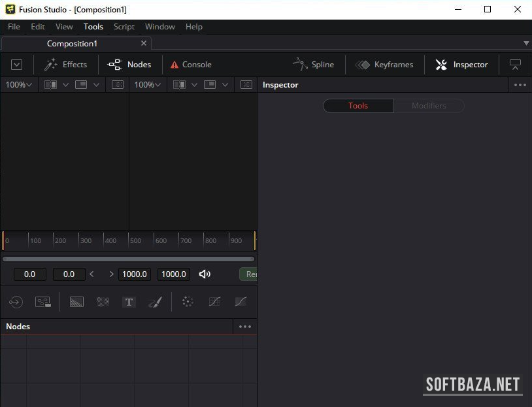The width and height of the screenshot is (532, 407).
Task: Toggle the Inspector panel in the top bar
Action: pos(461,65)
